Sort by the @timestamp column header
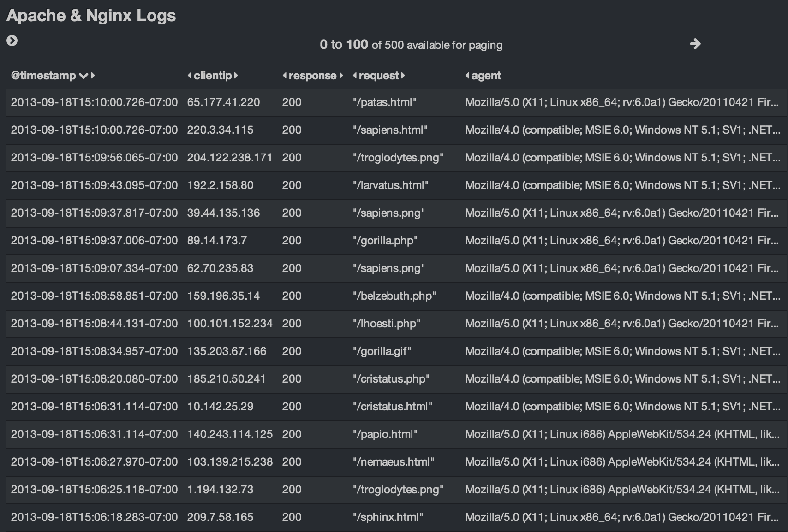788x532 pixels. pyautogui.click(x=43, y=76)
